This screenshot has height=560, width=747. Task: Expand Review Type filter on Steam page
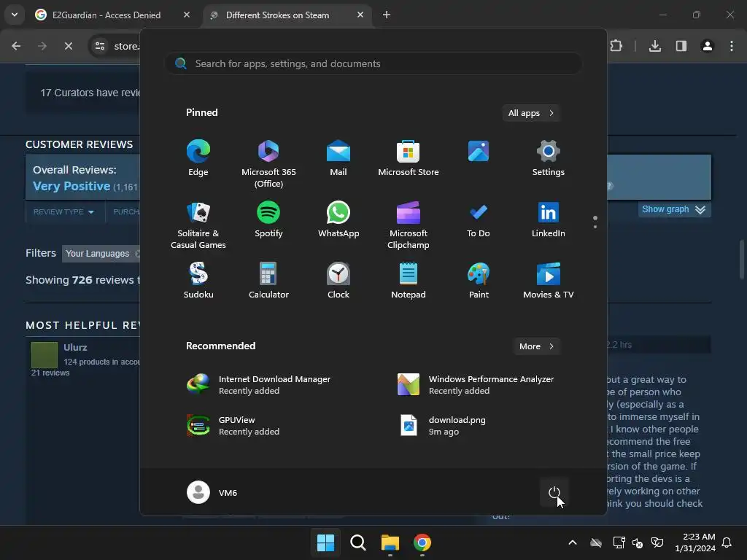pos(64,212)
